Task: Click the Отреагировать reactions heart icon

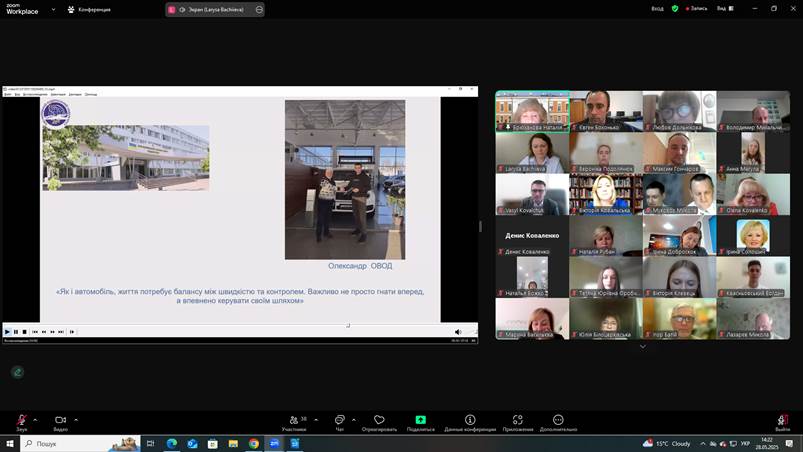Action: coord(379,421)
